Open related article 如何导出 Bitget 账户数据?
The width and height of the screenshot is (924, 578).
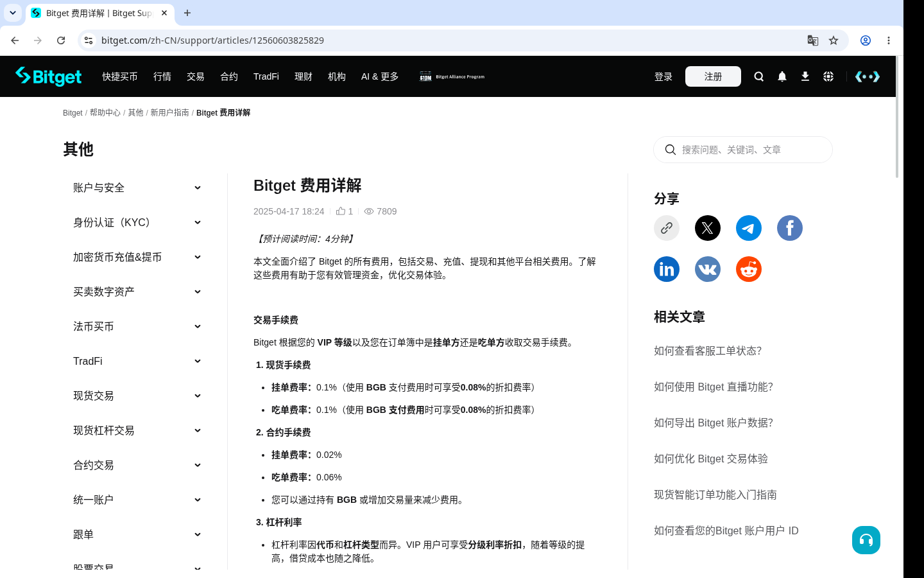714,423
